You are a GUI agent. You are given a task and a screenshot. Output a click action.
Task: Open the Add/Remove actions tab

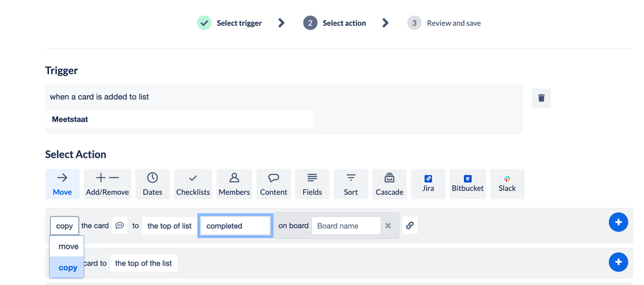point(107,184)
